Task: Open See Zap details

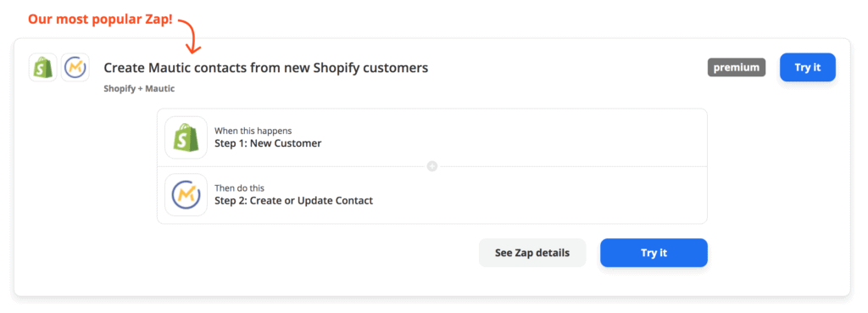Action: pyautogui.click(x=532, y=253)
